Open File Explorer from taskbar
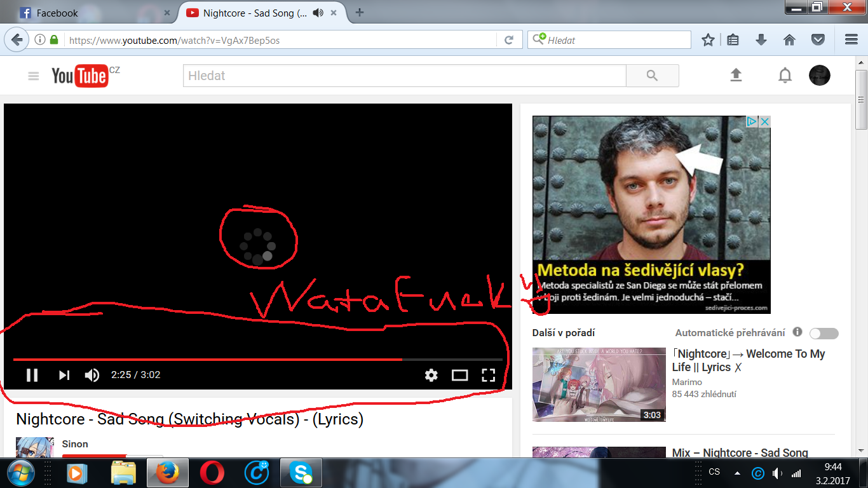Screen dimensions: 868x488 tap(124, 473)
